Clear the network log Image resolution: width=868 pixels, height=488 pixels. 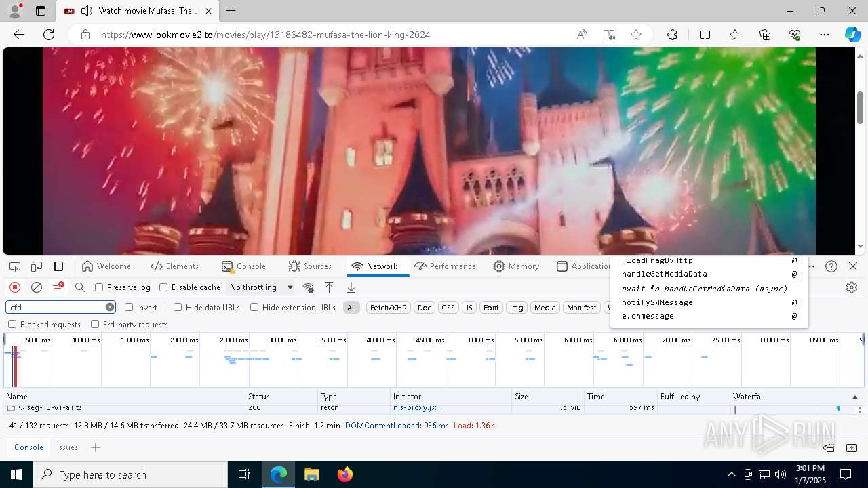click(x=37, y=287)
